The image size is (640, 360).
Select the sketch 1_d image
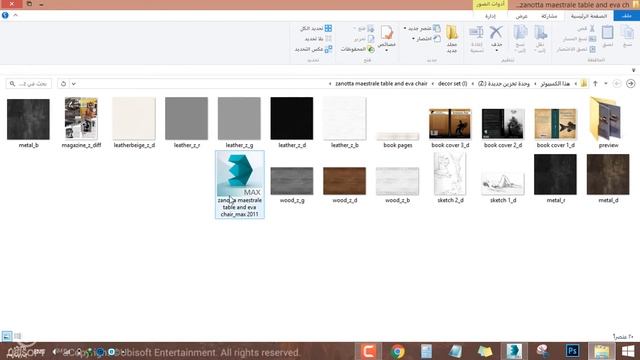tap(503, 187)
